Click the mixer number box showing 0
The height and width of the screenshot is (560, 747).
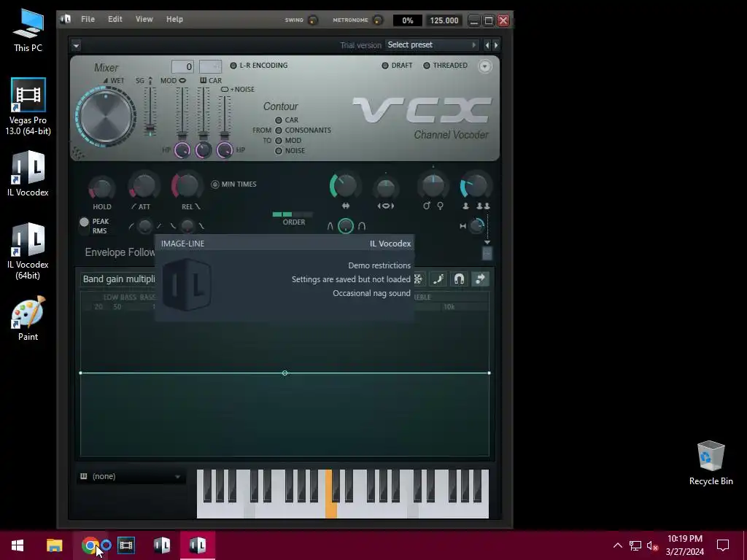click(x=182, y=66)
